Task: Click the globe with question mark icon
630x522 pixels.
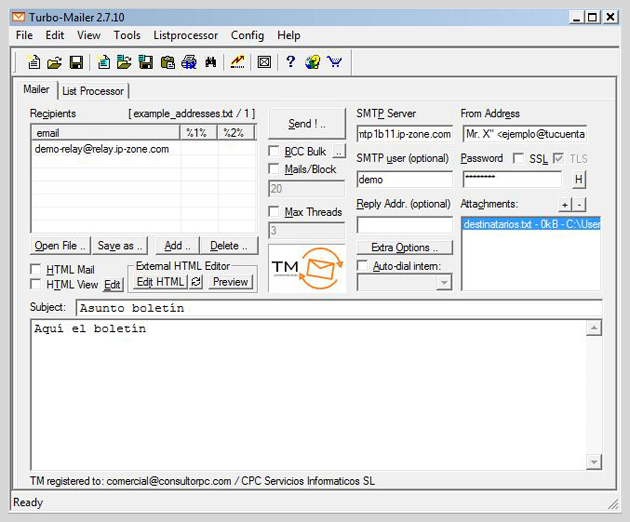Action: tap(312, 62)
